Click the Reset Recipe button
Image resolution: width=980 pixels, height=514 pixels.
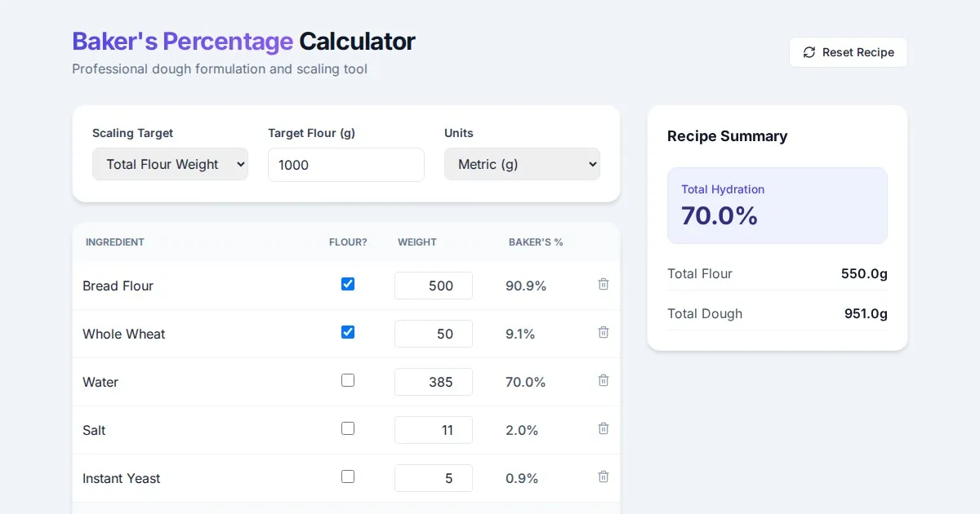tap(848, 52)
